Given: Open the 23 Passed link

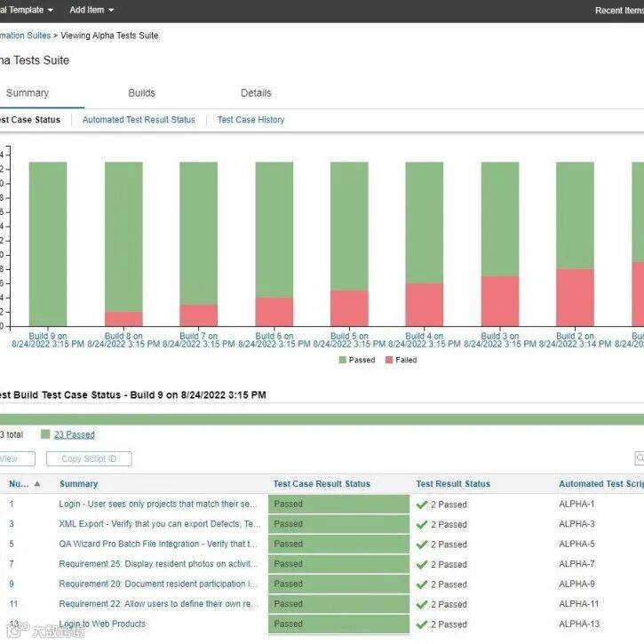Looking at the screenshot, I should pyautogui.click(x=75, y=434).
